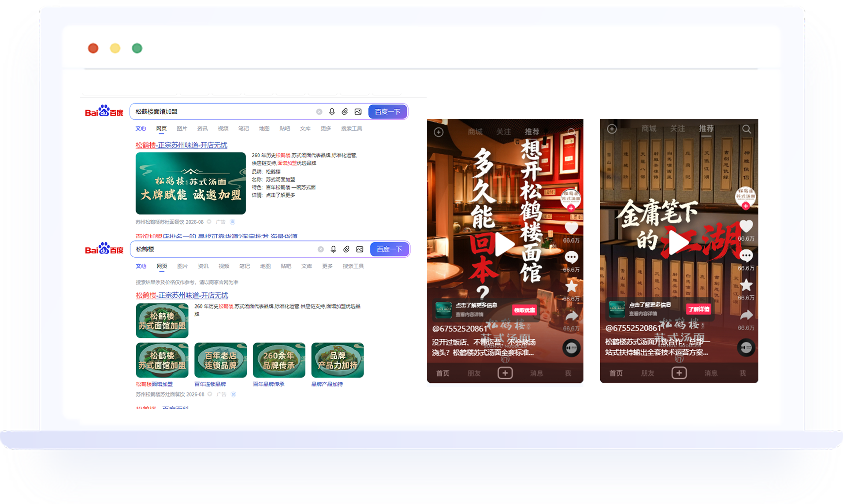
Task: Click the lower 百度一下 search button
Action: tap(390, 249)
